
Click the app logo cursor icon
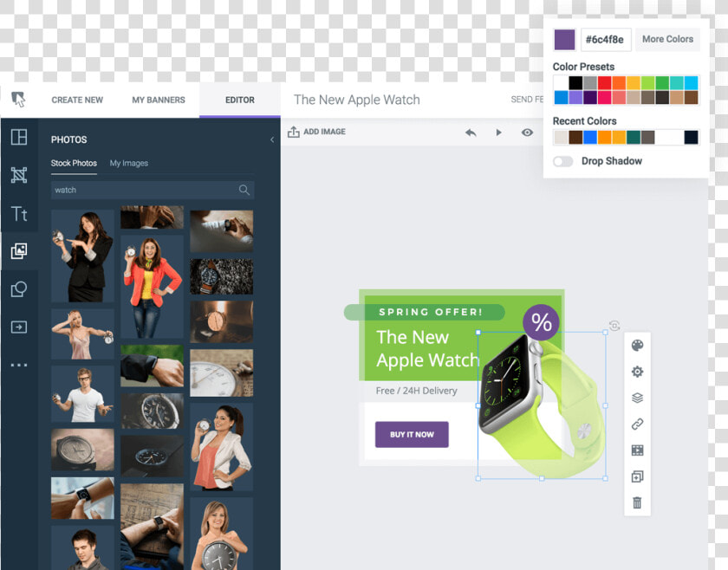[18, 99]
